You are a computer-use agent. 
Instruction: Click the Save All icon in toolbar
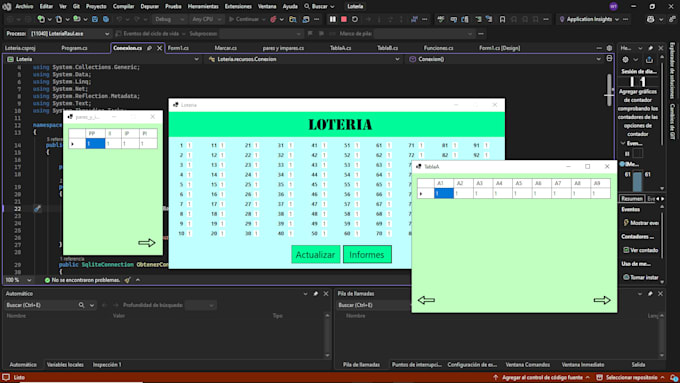(x=105, y=19)
